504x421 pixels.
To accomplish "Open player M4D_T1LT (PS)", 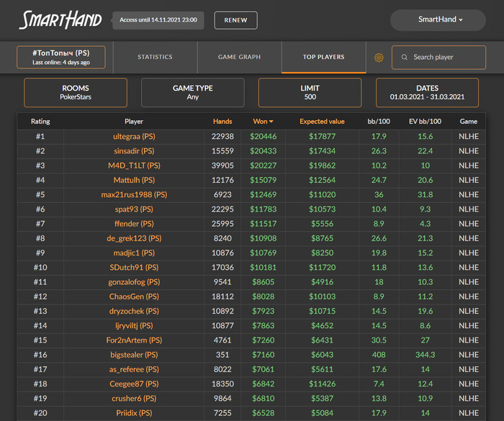I will pos(134,166).
